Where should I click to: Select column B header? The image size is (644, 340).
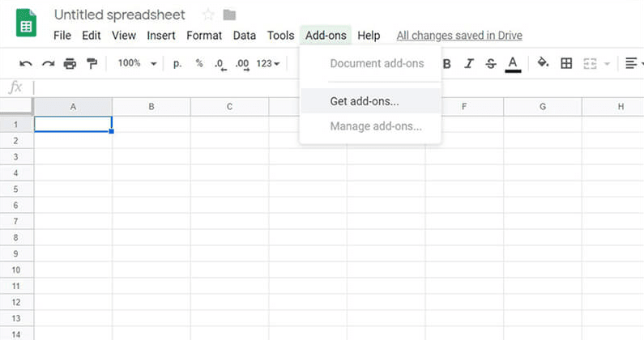(x=151, y=107)
